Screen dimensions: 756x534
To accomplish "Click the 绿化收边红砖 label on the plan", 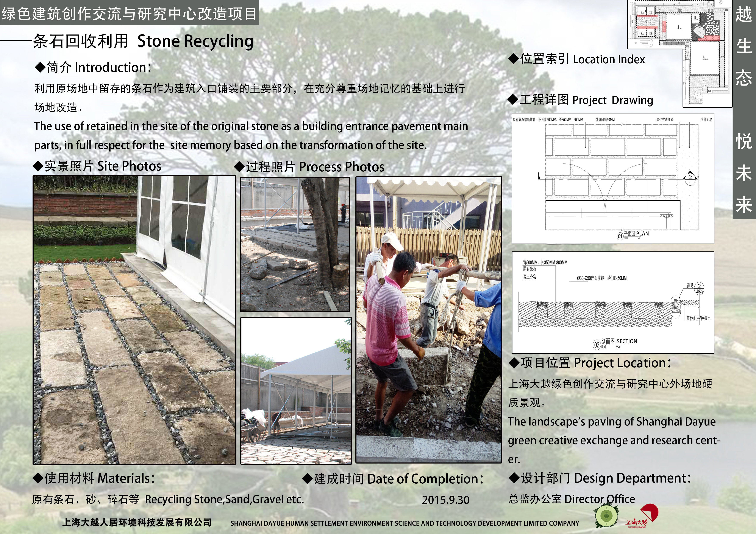I will (665, 120).
